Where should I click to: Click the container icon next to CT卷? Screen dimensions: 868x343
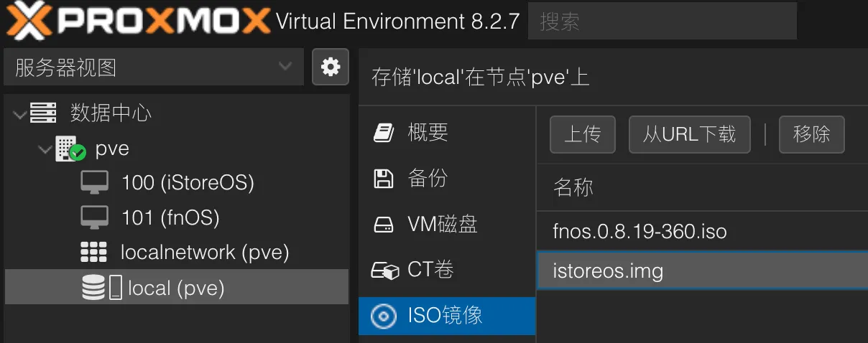pos(384,271)
